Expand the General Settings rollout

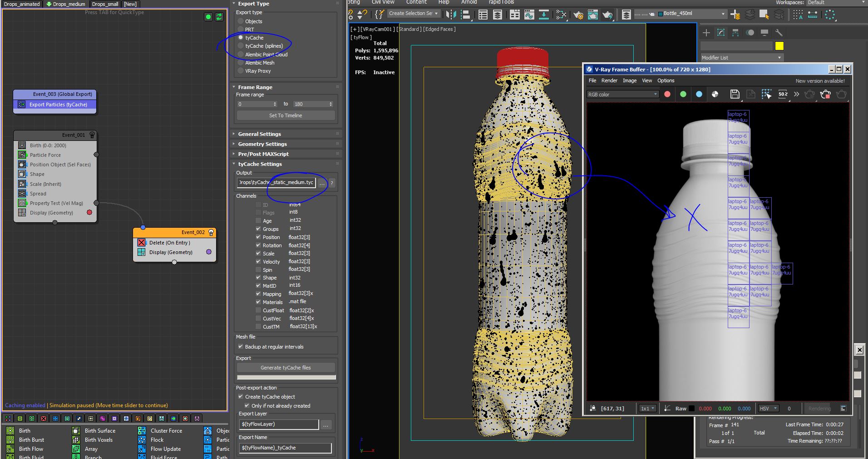[259, 134]
